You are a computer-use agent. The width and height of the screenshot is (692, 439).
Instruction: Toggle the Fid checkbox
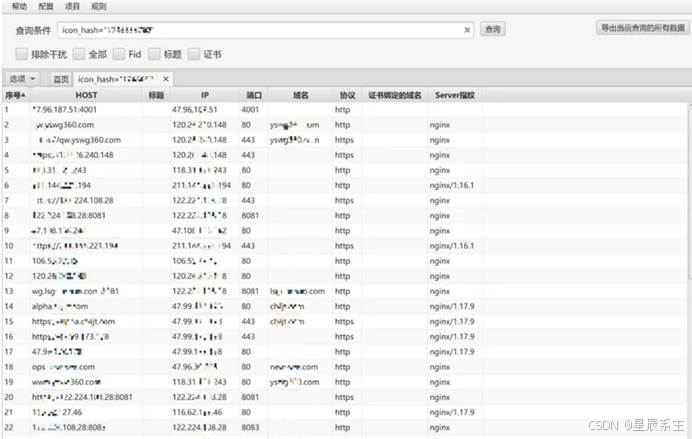(x=119, y=54)
